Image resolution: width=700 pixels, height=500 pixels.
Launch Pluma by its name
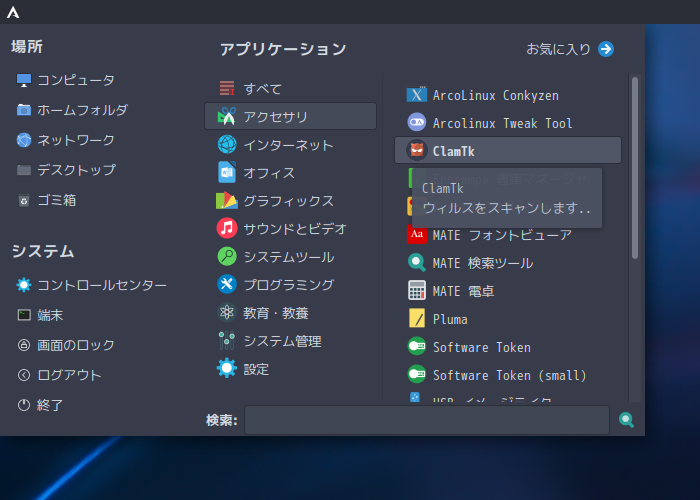click(x=450, y=319)
